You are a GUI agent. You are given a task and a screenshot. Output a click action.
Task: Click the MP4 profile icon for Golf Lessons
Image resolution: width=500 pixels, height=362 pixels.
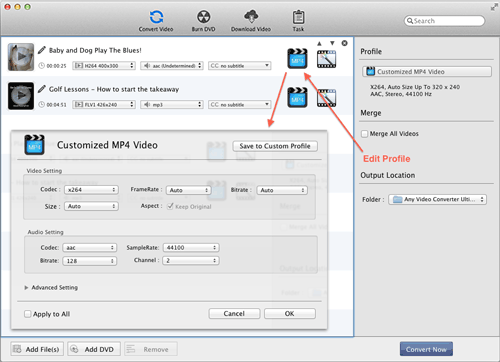click(297, 97)
